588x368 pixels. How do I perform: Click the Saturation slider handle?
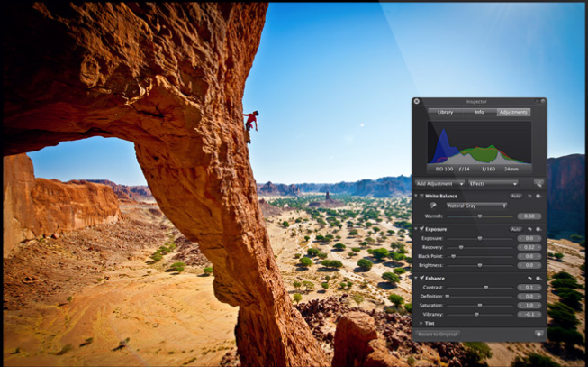tap(480, 305)
